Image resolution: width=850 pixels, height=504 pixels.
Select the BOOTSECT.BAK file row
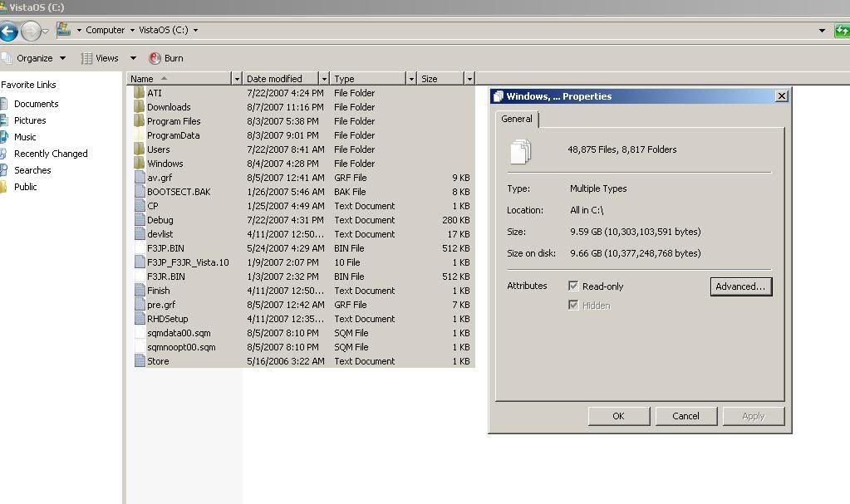(179, 192)
